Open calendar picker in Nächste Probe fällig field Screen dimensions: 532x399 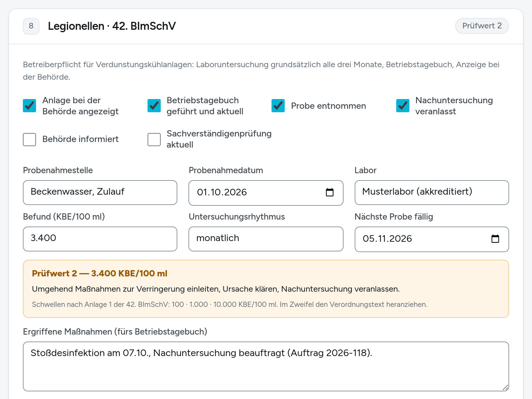click(495, 239)
